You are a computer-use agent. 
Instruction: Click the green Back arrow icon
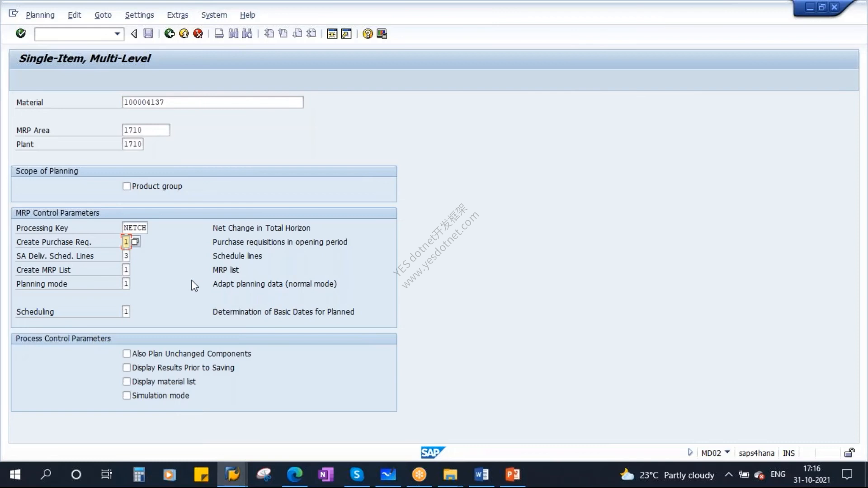tap(170, 33)
